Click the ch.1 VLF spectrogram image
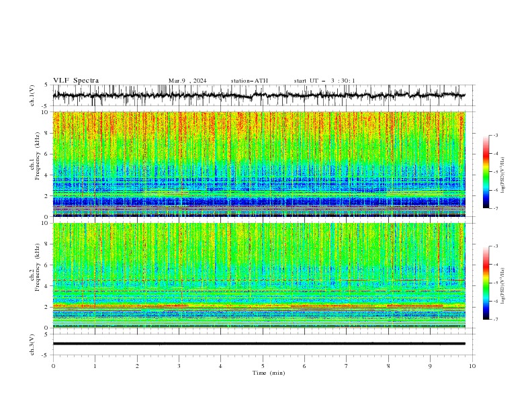Screen dimensions: 532x411 coord(259,164)
